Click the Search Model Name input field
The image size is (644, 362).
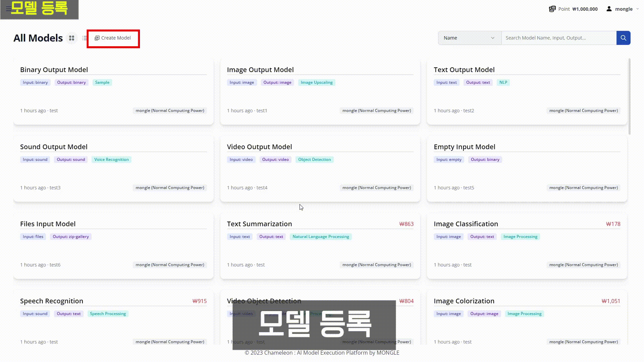click(558, 38)
